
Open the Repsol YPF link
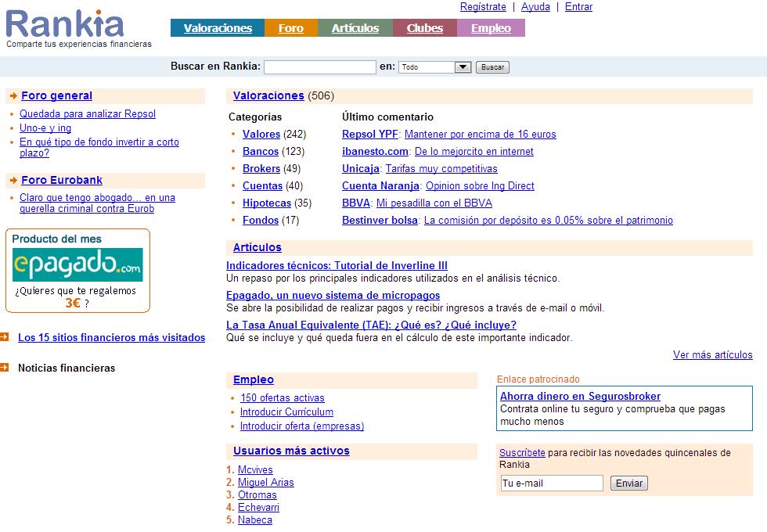click(370, 135)
